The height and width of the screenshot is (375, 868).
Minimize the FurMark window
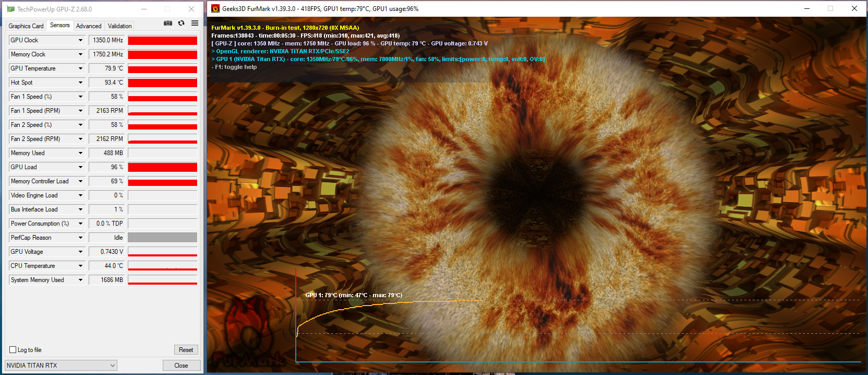[807, 8]
